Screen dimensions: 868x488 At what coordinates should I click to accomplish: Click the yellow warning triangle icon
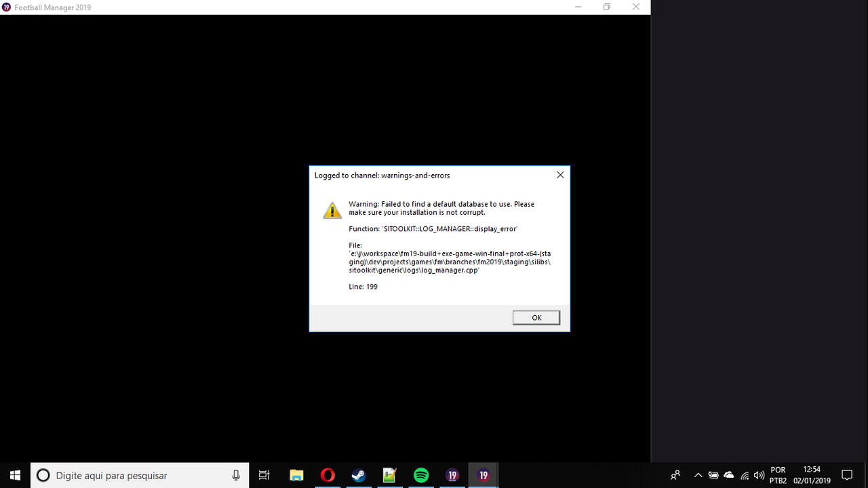point(332,210)
